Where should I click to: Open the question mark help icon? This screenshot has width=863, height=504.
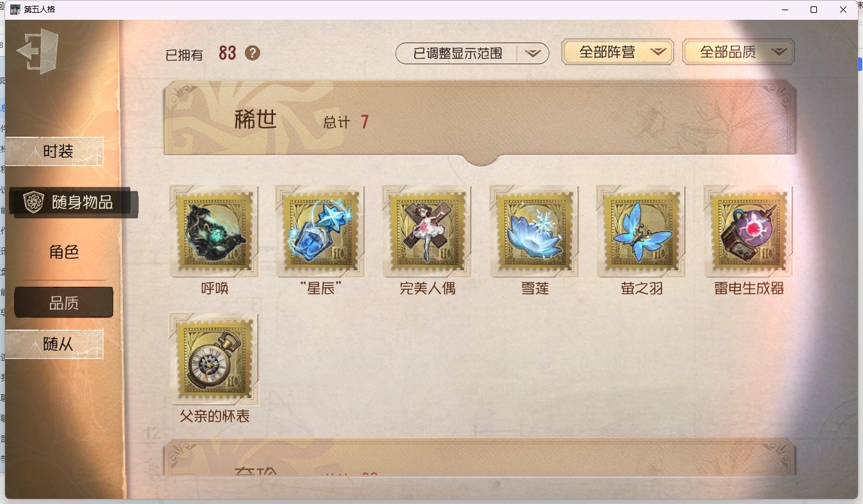tap(253, 53)
